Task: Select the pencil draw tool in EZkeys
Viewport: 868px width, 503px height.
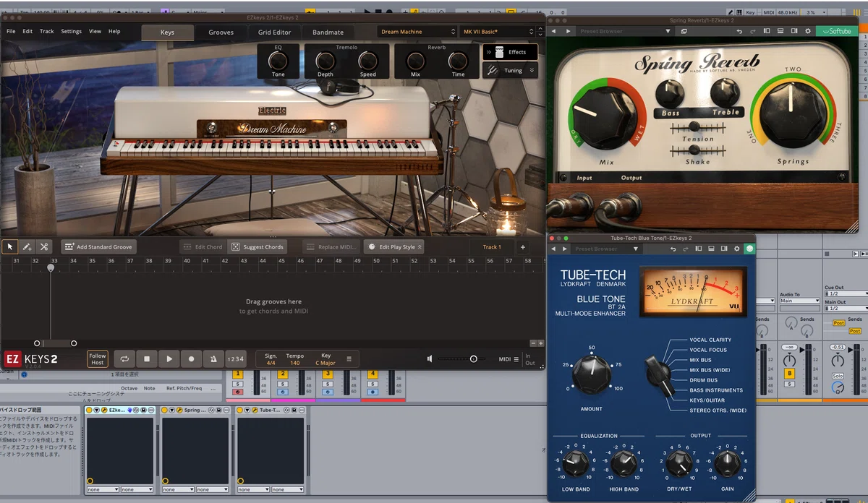Action: pyautogui.click(x=27, y=246)
